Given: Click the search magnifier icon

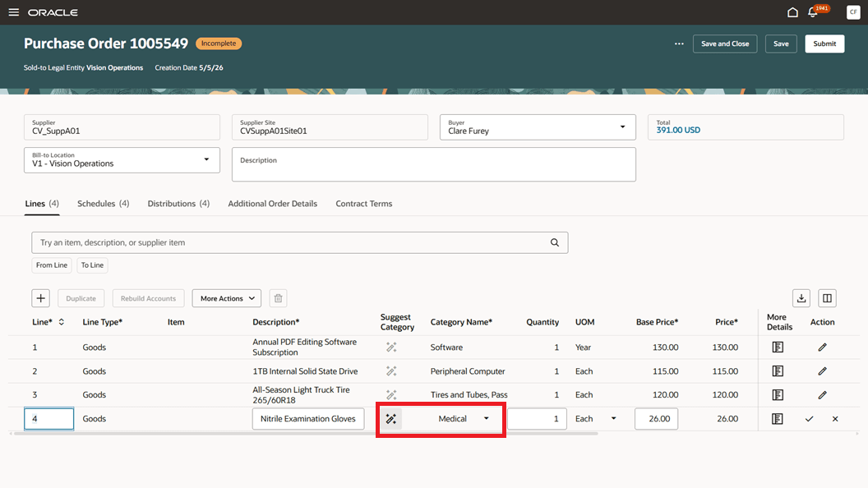Looking at the screenshot, I should pos(554,242).
